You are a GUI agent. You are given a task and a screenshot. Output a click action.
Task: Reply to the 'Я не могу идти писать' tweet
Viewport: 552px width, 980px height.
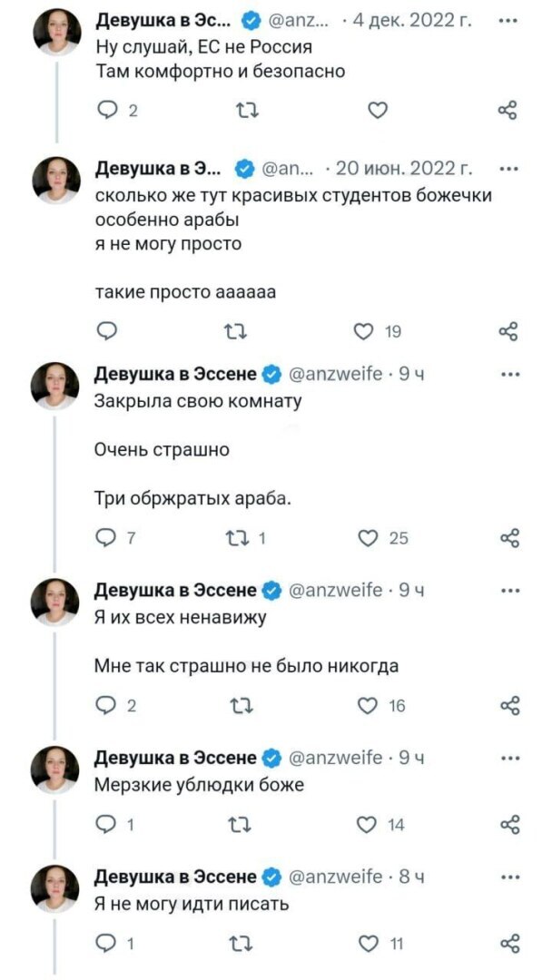[x=110, y=946]
